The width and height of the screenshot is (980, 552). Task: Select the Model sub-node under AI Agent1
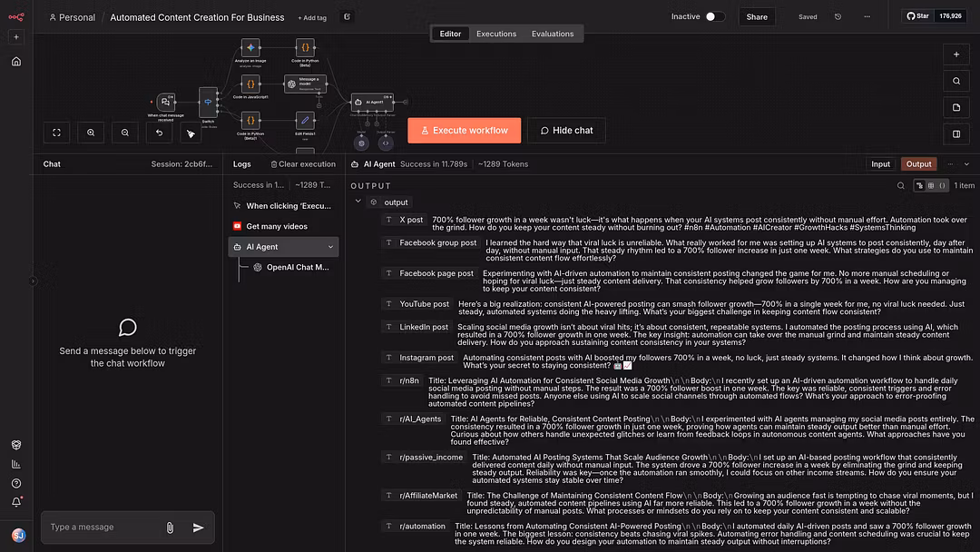coord(361,143)
